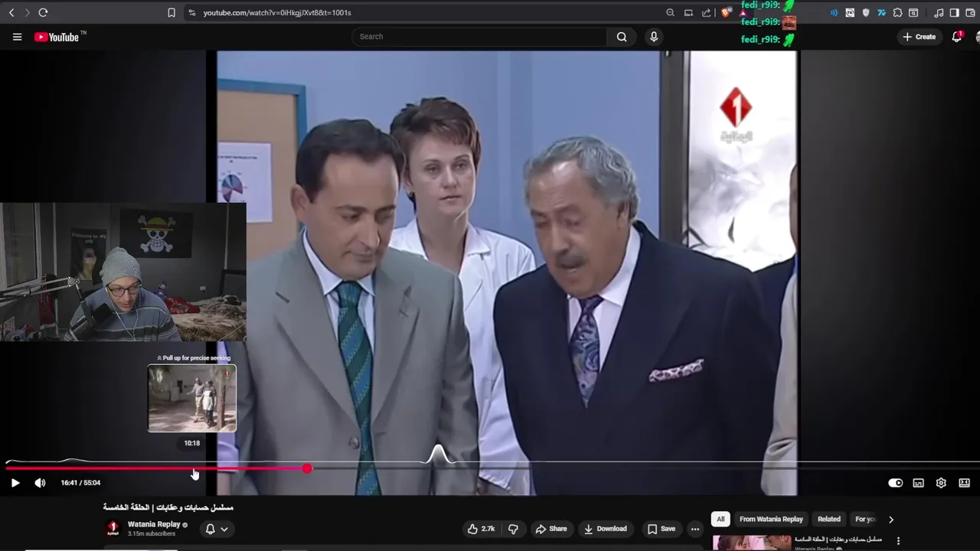The image size is (980, 551).
Task: Toggle the autoplay switch
Action: [x=895, y=483]
